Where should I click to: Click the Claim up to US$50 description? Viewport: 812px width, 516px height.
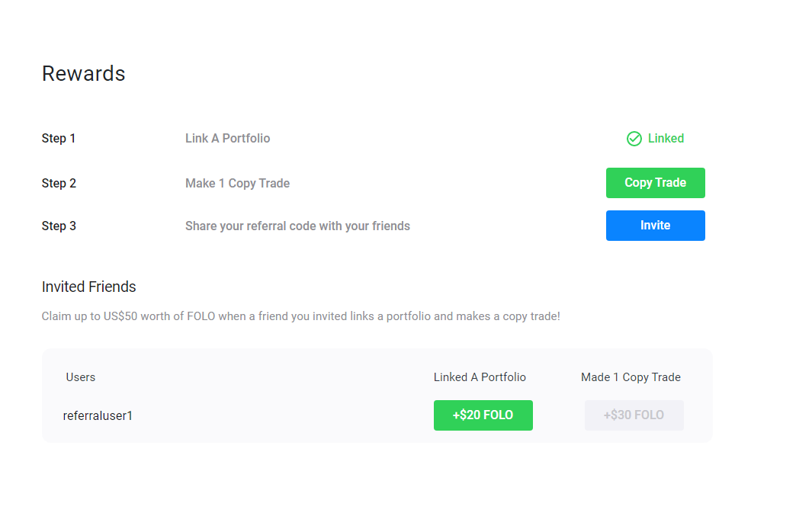pyautogui.click(x=301, y=316)
